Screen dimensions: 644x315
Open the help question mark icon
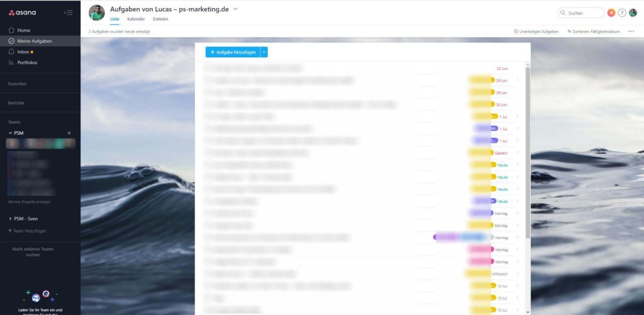tap(622, 13)
